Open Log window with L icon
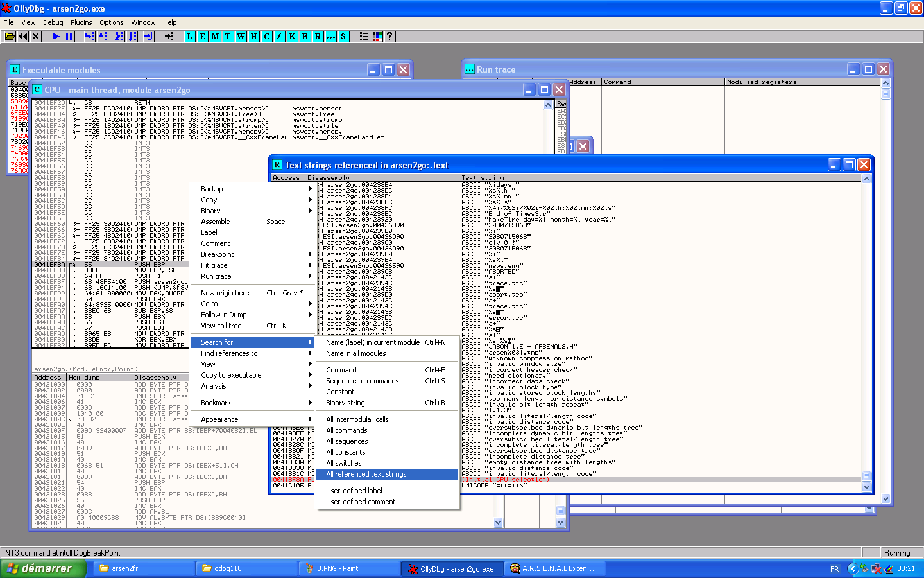Screen dimensions: 924x578 pos(190,37)
